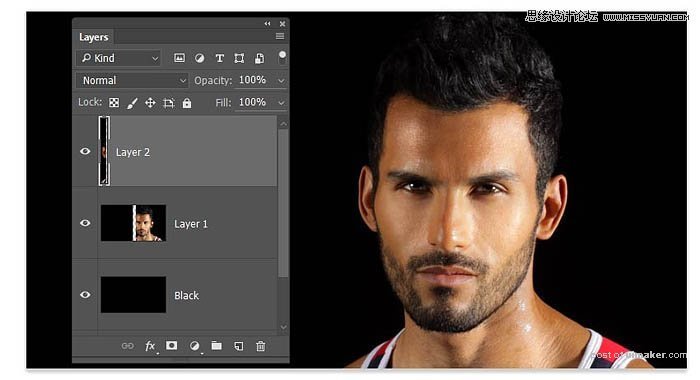This screenshot has height=380, width=700.
Task: Open the Kind filter dropdown
Action: [x=119, y=58]
